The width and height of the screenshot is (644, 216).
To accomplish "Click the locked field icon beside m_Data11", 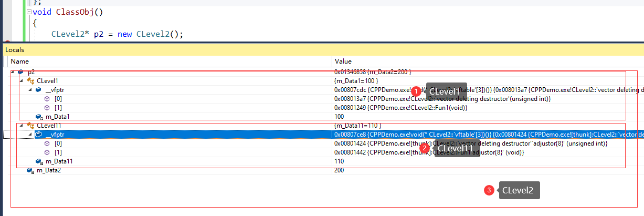I will [x=39, y=161].
